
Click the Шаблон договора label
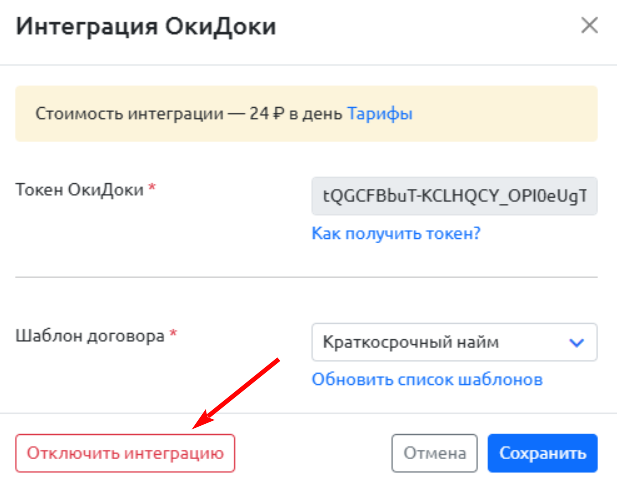click(90, 336)
